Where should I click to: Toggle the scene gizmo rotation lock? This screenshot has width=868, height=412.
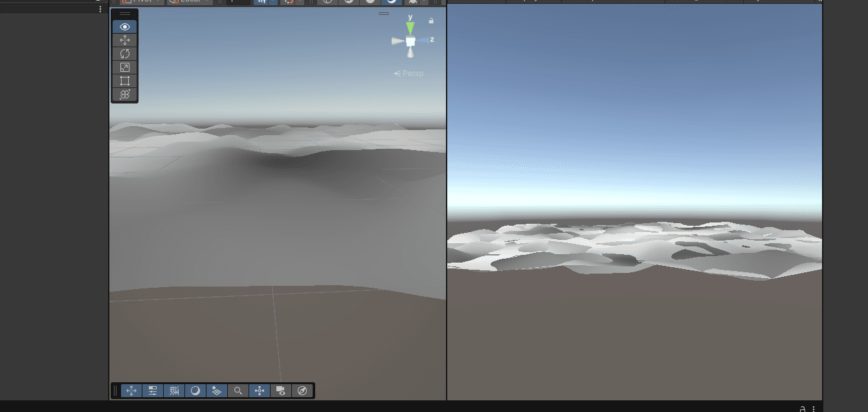[431, 21]
